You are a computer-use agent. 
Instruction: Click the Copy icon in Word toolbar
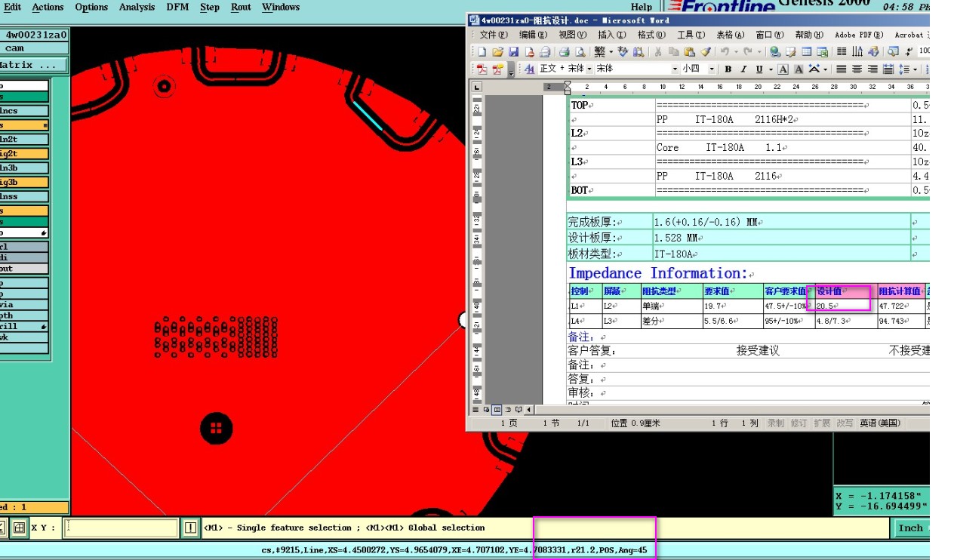[673, 51]
